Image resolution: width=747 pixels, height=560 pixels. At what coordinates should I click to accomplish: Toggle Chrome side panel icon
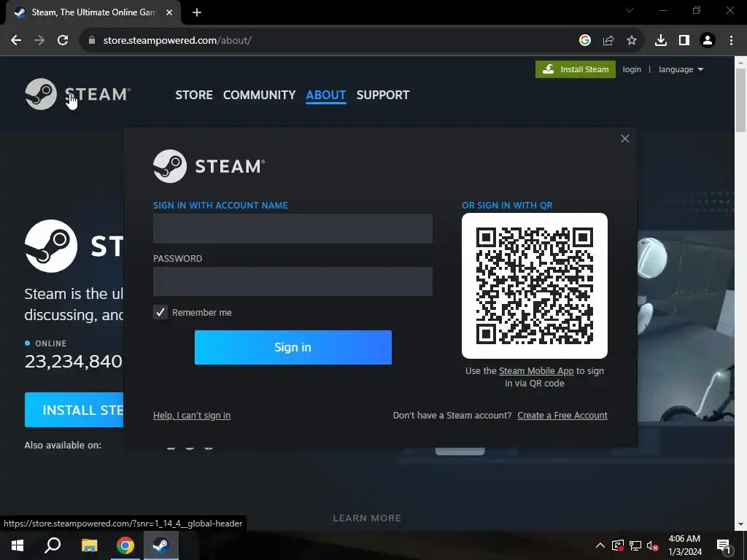pos(684,41)
